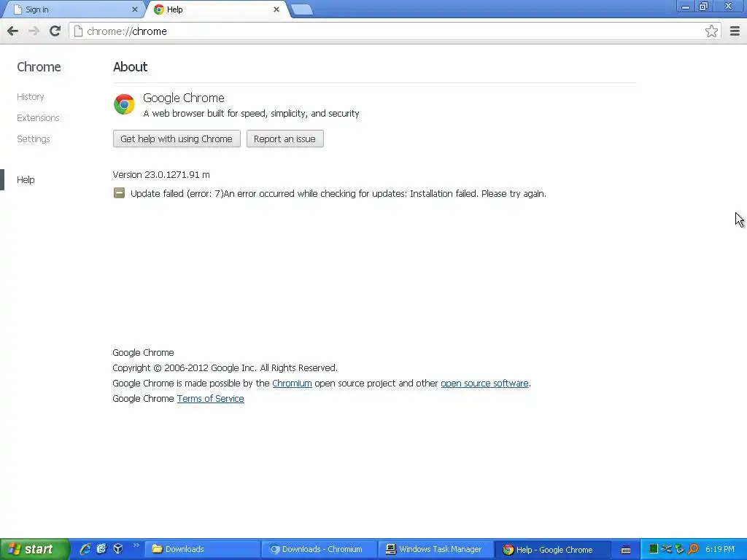Screen dimensions: 747x560
Task: Click the Version 23.0.1271.91 m text
Action: coord(161,175)
